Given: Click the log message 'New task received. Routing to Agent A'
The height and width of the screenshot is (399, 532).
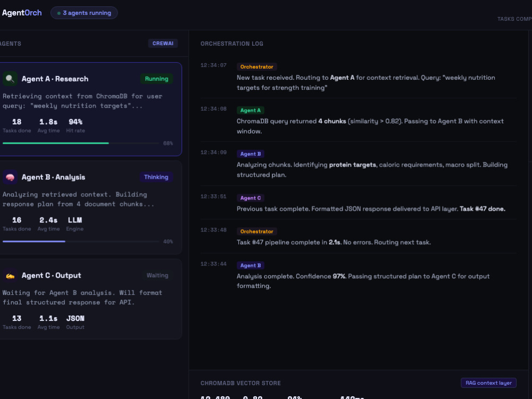Looking at the screenshot, I should click(366, 82).
